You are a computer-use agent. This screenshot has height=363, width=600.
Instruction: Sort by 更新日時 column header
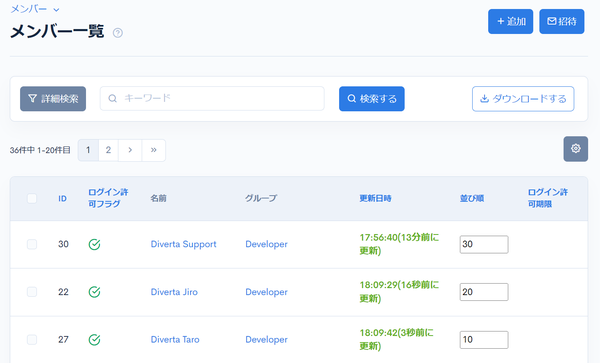pyautogui.click(x=375, y=198)
